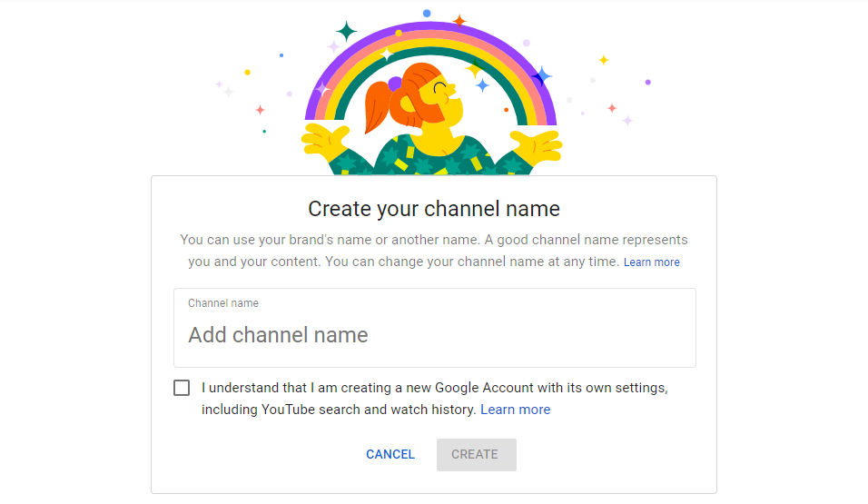This screenshot has width=868, height=504.
Task: Click the CANCEL button
Action: tap(390, 455)
